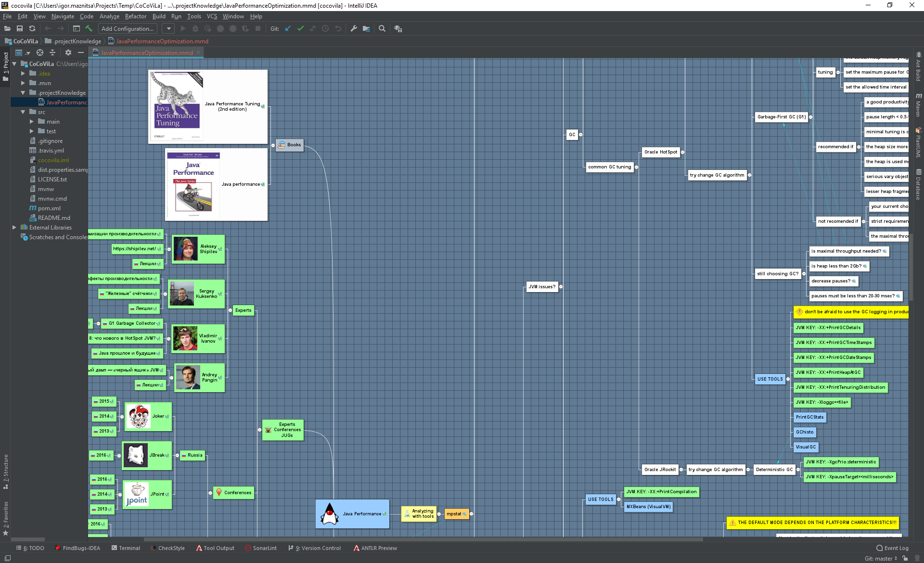Viewport: 924px width, 563px height.
Task: Select the Search icon in toolbar
Action: pyautogui.click(x=382, y=29)
